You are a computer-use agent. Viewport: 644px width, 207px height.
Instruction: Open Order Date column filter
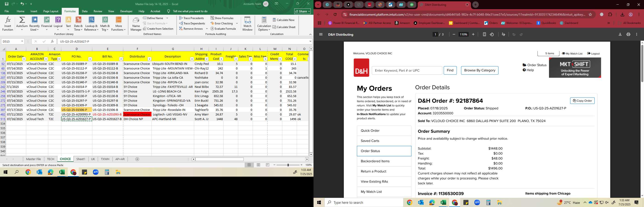[24, 59]
